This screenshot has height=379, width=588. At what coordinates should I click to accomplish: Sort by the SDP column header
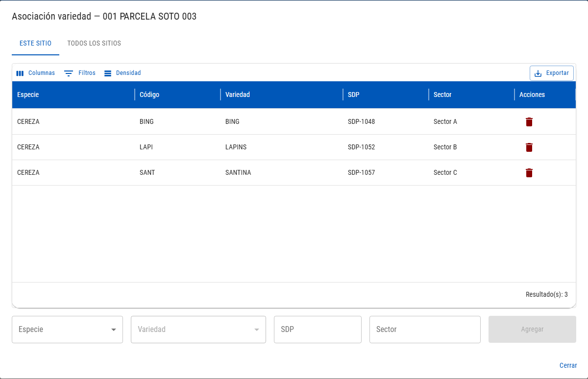coord(386,95)
